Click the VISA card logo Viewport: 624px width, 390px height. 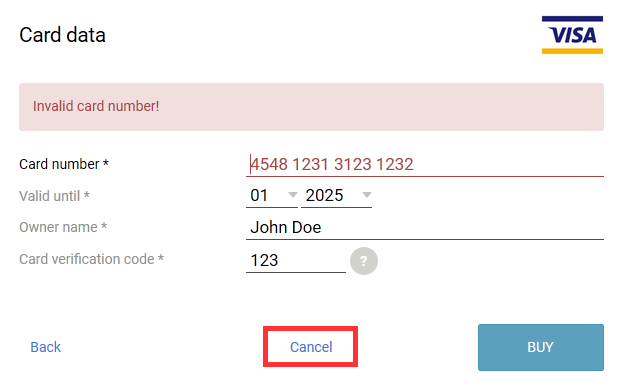coord(572,35)
